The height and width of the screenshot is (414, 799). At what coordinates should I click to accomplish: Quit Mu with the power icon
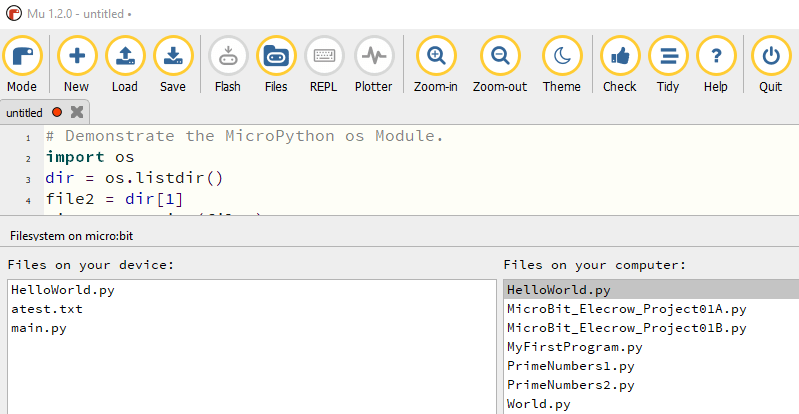770,64
